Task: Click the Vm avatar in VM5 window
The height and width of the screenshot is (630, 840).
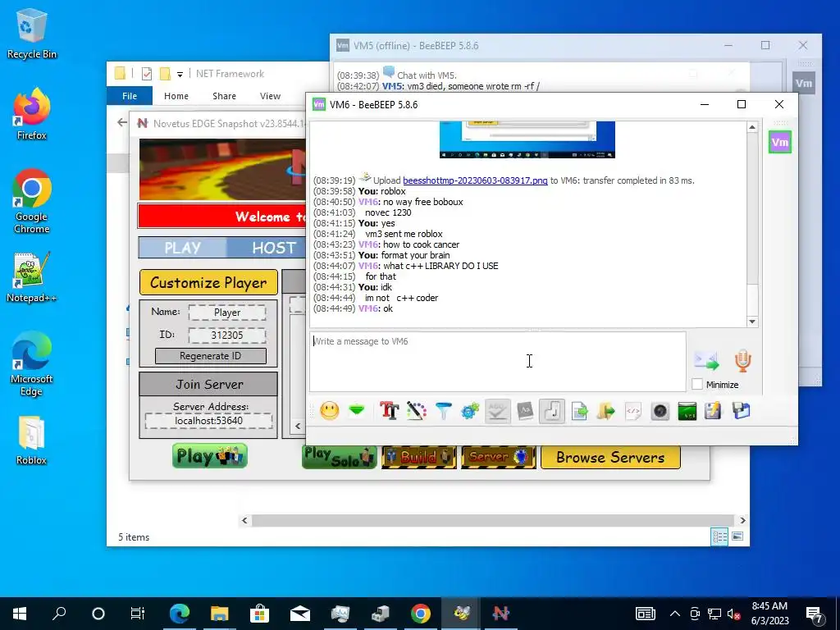Action: click(804, 83)
